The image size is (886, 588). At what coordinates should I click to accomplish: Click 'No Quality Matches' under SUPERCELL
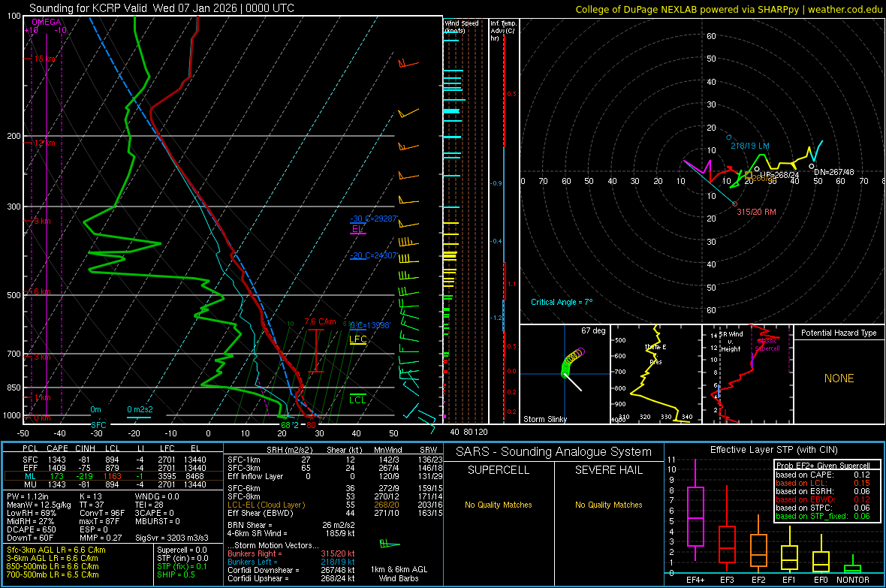[x=499, y=505]
